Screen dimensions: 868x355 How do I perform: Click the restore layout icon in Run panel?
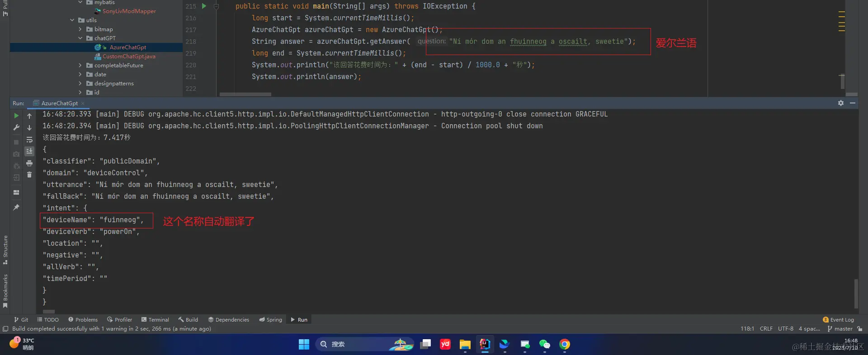click(x=16, y=192)
